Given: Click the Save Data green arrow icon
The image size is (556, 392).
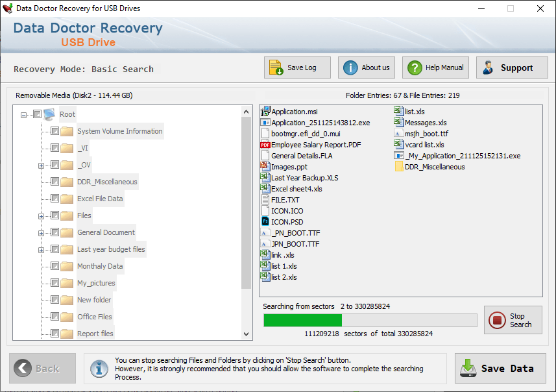Looking at the screenshot, I should 468,368.
